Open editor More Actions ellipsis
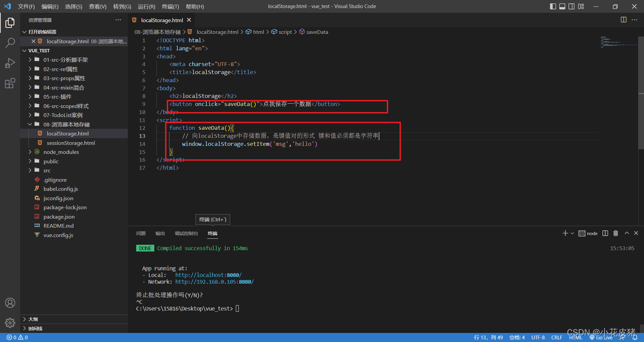Image resolution: width=644 pixels, height=342 pixels. [x=634, y=20]
